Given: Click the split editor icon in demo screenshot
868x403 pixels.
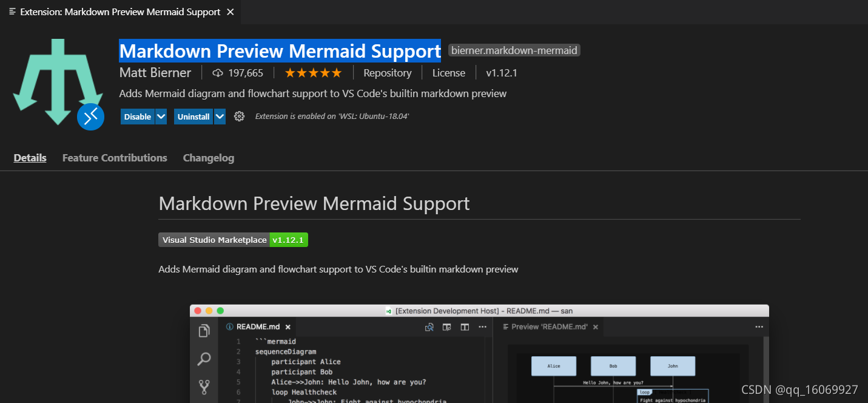Looking at the screenshot, I should click(465, 327).
